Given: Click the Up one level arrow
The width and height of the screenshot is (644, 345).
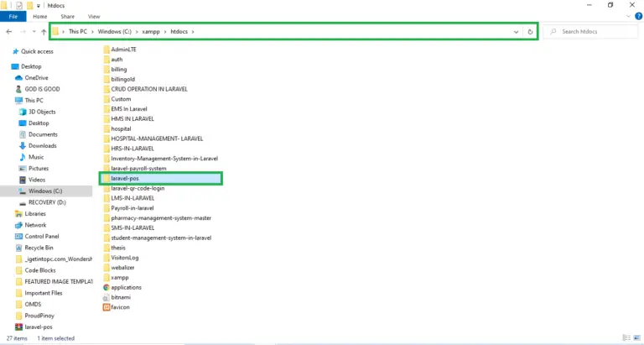Looking at the screenshot, I should (x=44, y=32).
